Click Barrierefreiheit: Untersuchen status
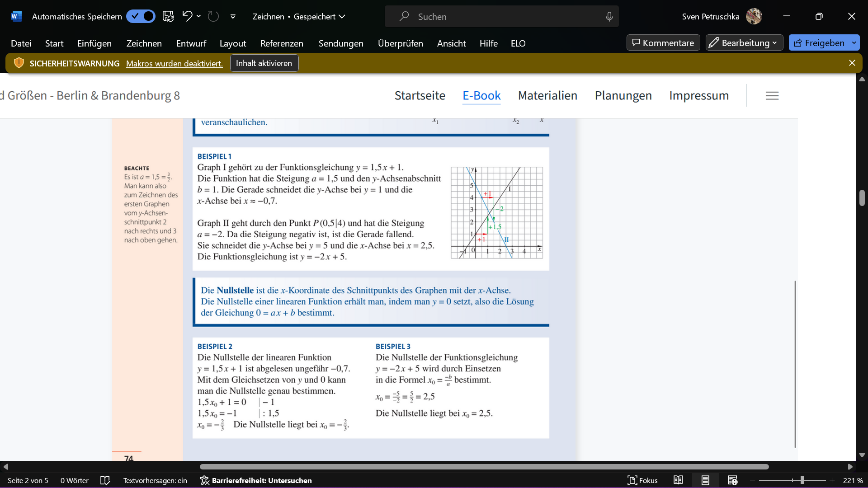Screen dimensions: 868x488 [x=256, y=480]
